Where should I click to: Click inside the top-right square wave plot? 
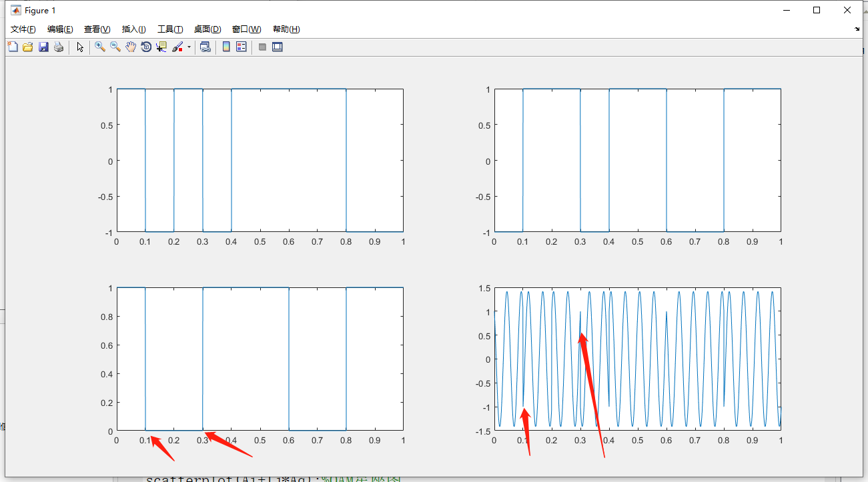click(x=637, y=160)
